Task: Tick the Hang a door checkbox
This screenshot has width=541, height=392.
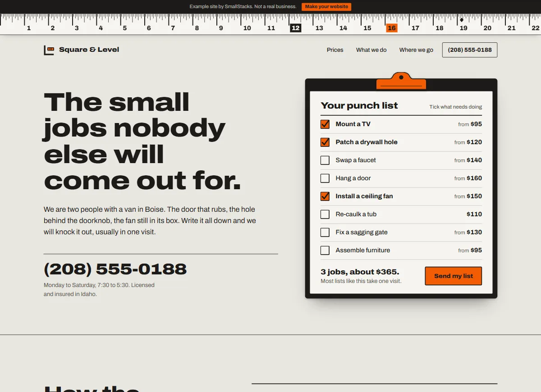Action: point(325,178)
